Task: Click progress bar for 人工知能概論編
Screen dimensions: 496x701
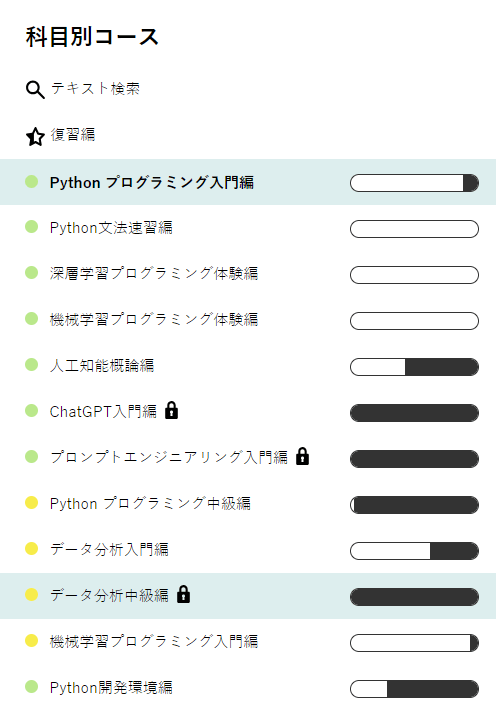Action: pos(414,367)
